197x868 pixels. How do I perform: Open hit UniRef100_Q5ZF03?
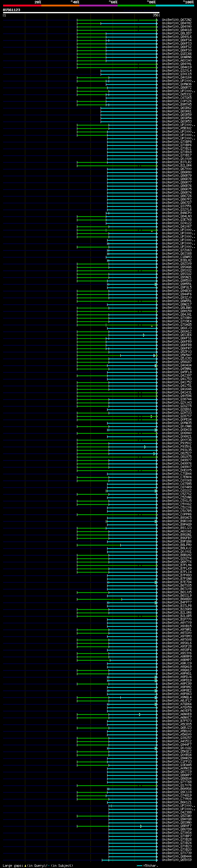pos(177,352)
